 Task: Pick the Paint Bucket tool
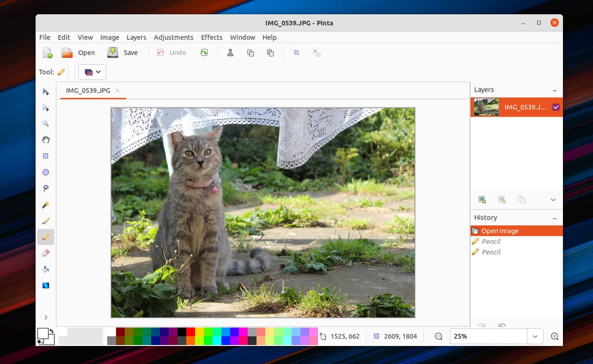45,269
